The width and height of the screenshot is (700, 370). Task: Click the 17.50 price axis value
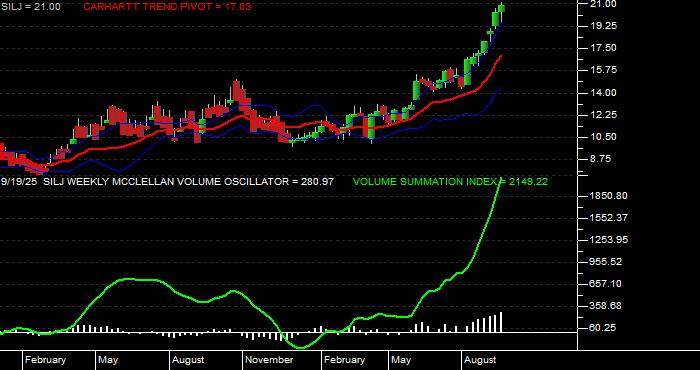tap(604, 48)
